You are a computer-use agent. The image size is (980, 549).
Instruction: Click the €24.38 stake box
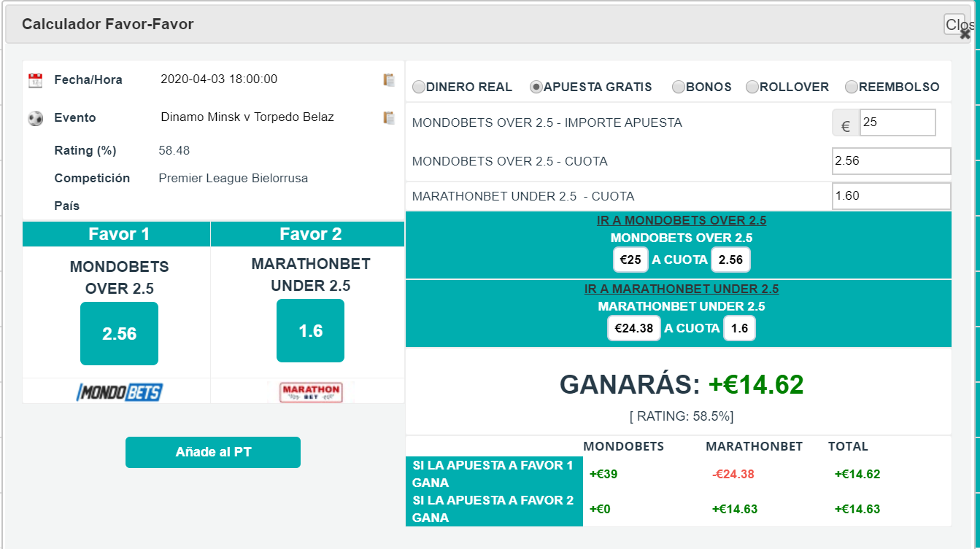coord(634,328)
